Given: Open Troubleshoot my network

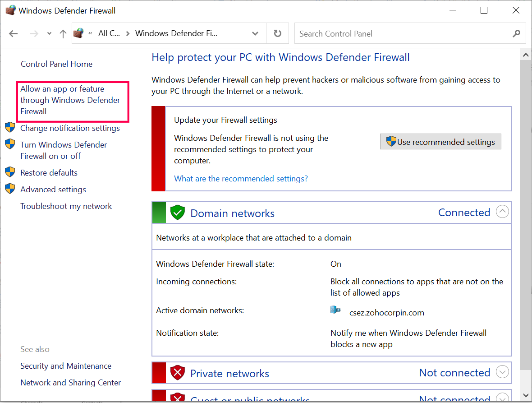Looking at the screenshot, I should point(66,206).
